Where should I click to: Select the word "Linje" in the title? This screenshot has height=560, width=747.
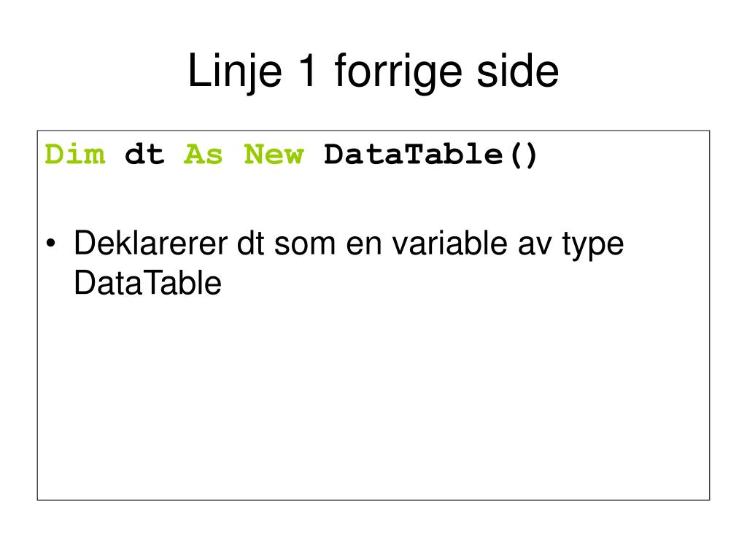tap(236, 71)
